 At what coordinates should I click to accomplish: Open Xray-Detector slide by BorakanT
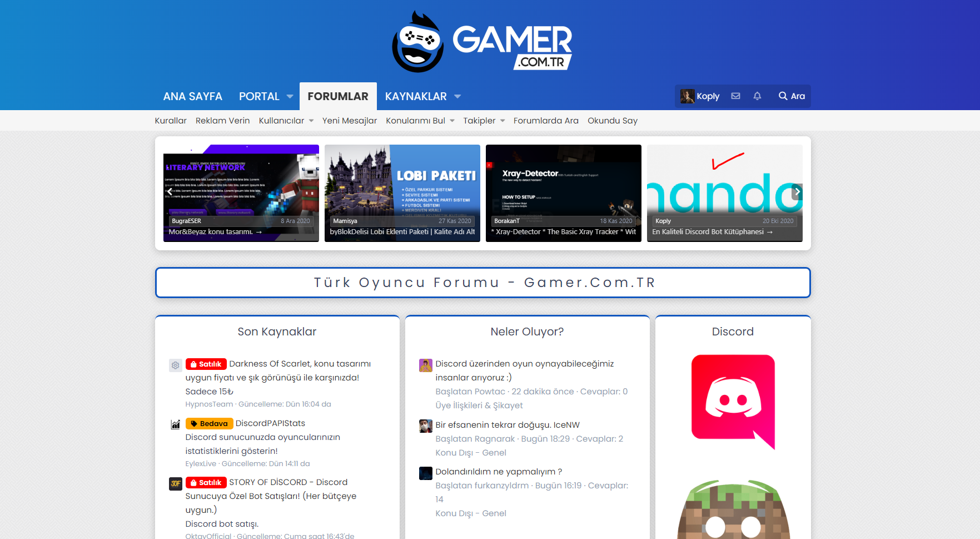click(x=564, y=193)
